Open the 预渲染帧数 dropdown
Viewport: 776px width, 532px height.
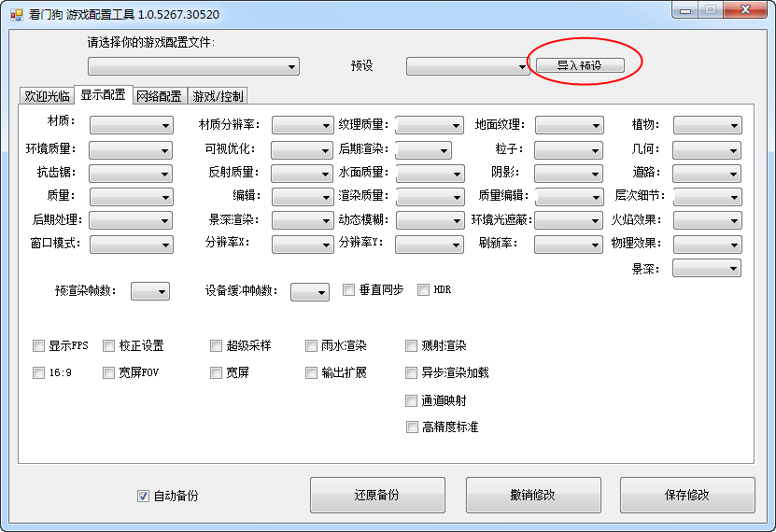point(150,291)
